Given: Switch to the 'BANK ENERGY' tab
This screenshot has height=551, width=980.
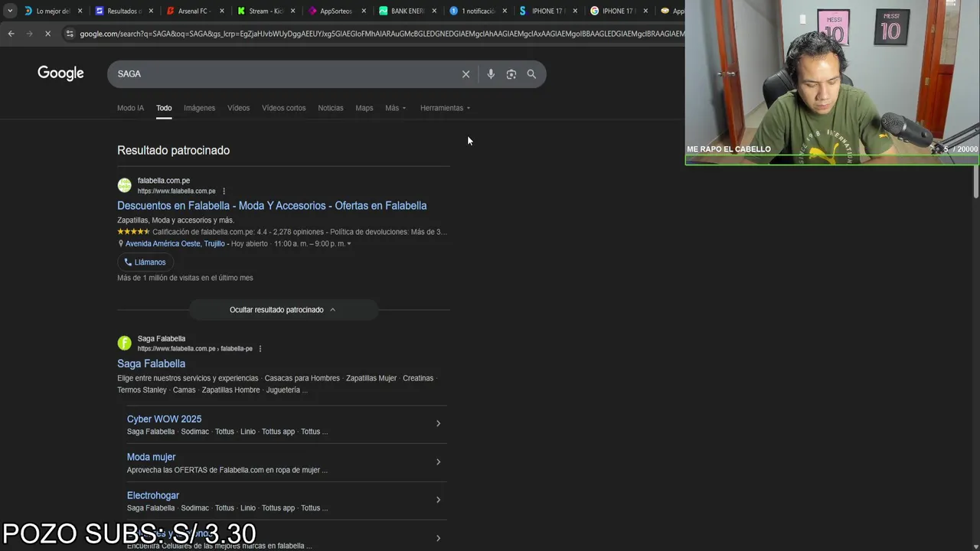Looking at the screenshot, I should [407, 11].
